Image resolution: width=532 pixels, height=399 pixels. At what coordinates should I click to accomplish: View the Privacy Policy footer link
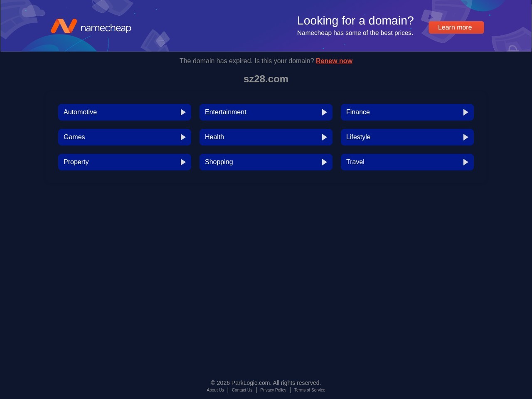tap(273, 390)
